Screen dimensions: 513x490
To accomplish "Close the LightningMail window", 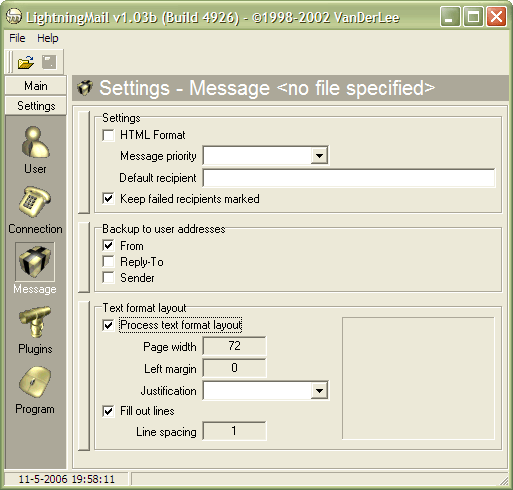I will [496, 16].
